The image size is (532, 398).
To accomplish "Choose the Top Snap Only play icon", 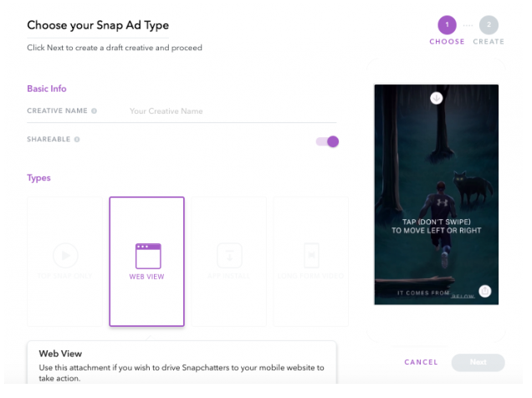I will (x=65, y=255).
